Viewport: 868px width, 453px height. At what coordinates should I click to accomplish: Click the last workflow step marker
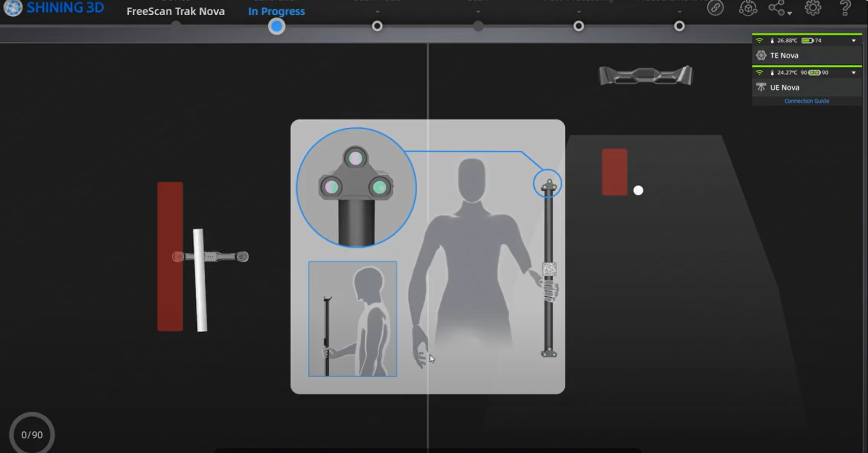coord(679,25)
